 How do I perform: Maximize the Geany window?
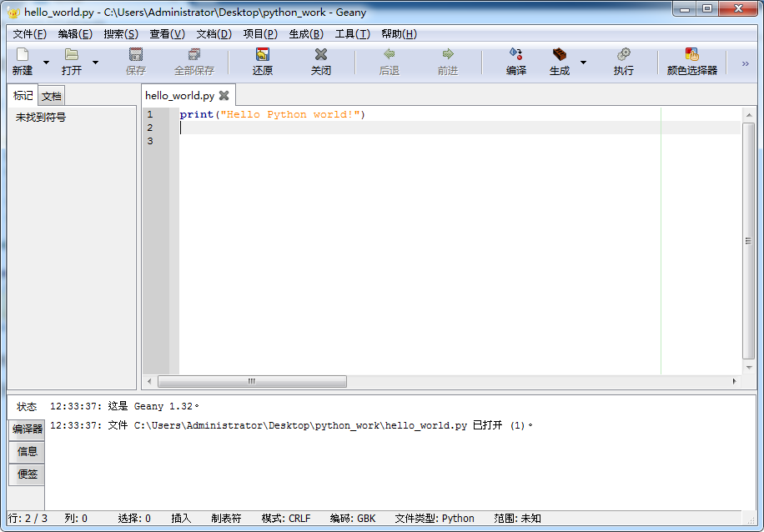point(707,9)
